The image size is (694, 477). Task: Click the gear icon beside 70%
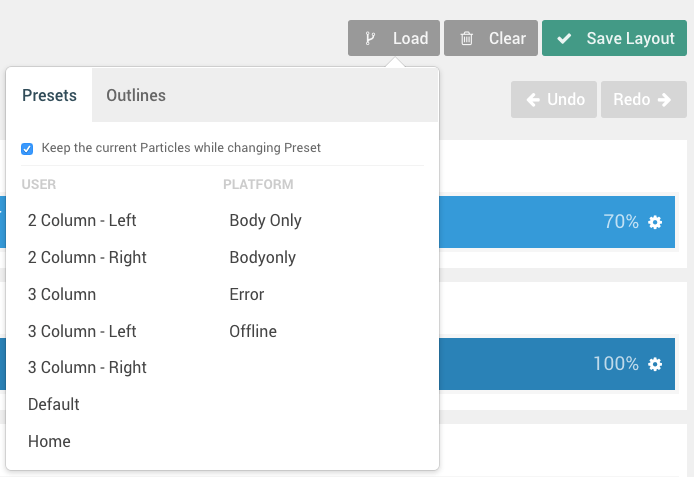point(655,222)
